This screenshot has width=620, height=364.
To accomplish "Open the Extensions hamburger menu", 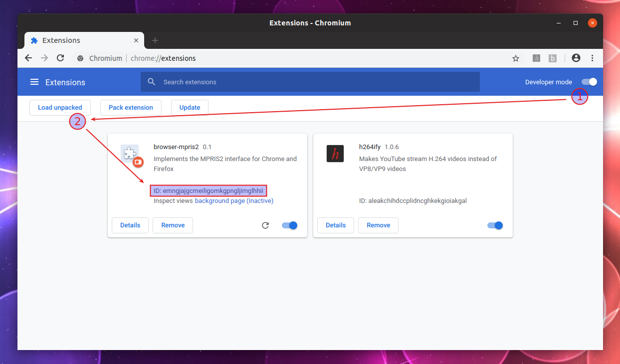I will (x=34, y=82).
